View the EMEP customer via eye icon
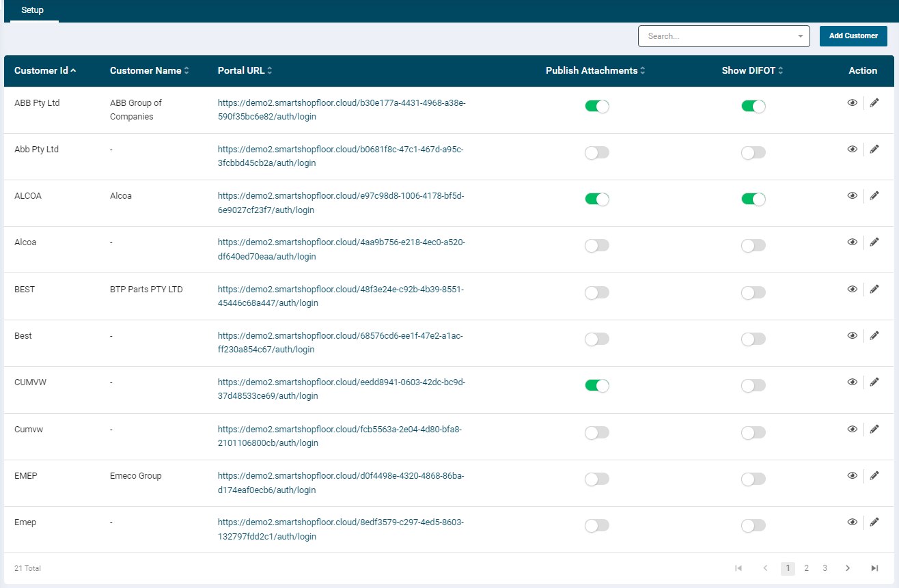Screen dimensions: 899x588 click(852, 476)
